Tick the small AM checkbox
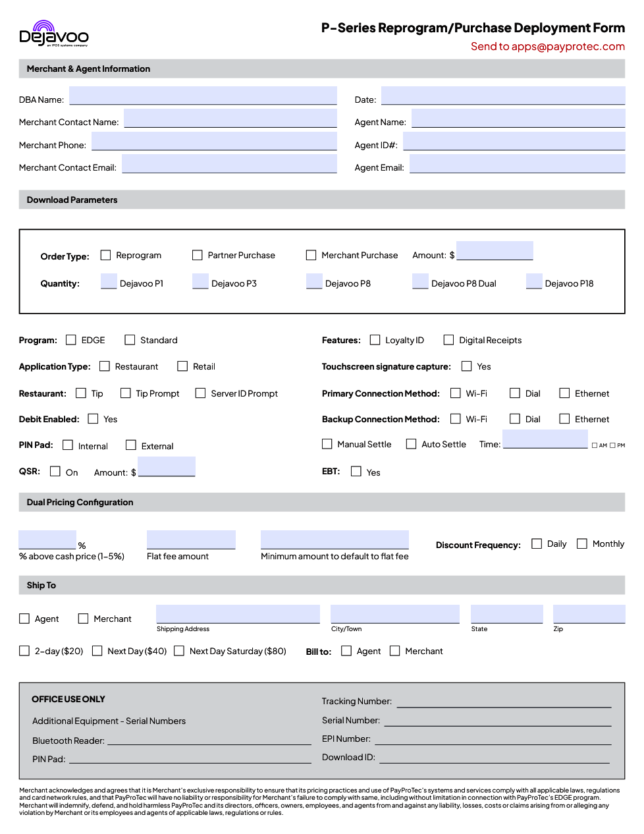The height and width of the screenshot is (834, 644). [x=595, y=445]
